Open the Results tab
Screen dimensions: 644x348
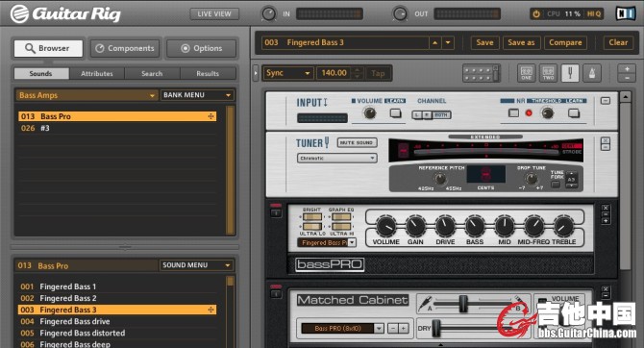point(208,74)
